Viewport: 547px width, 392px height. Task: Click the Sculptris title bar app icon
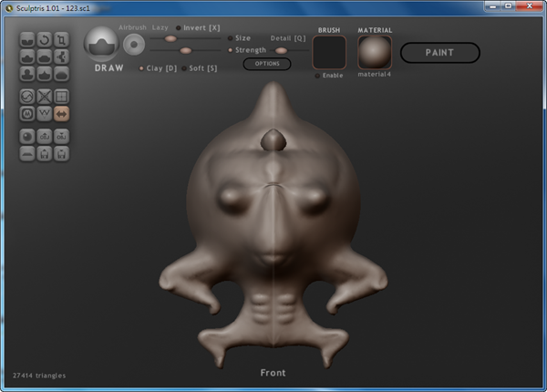click(x=9, y=8)
